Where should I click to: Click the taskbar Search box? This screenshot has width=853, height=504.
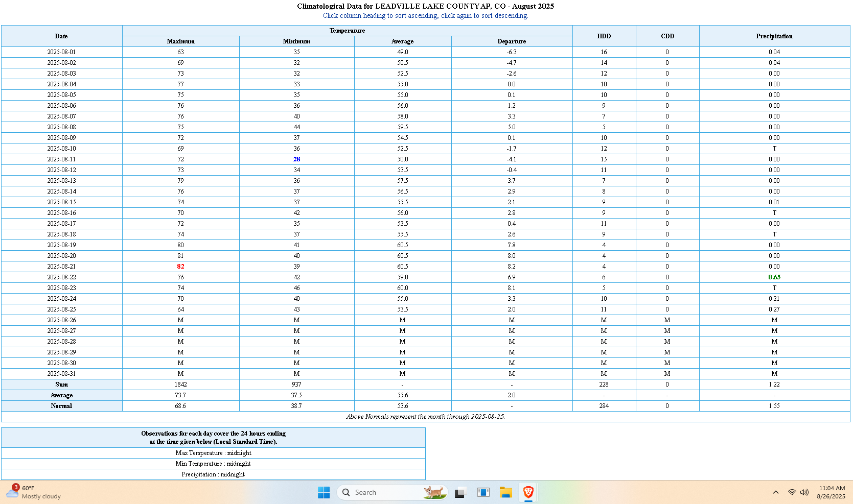[392, 492]
